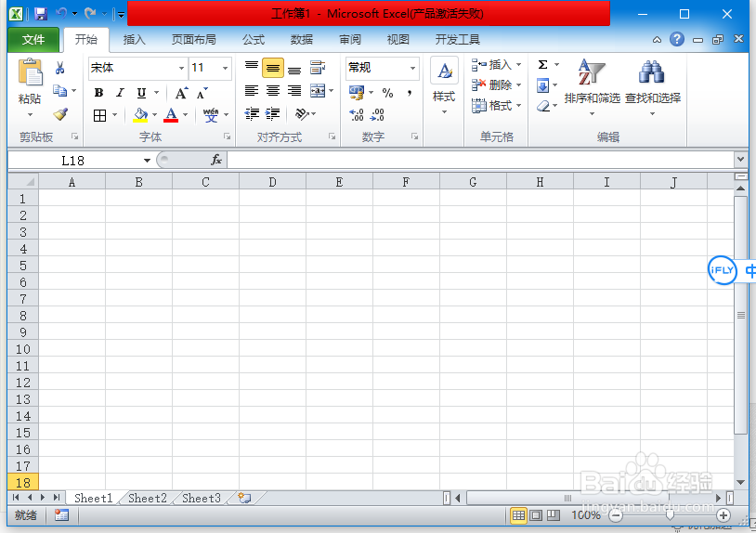
Task: Switch to Page Layout view in status bar
Action: click(536, 515)
